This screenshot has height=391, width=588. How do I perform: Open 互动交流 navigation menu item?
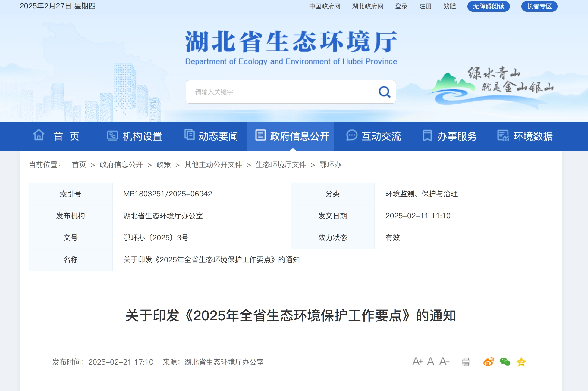tap(381, 136)
